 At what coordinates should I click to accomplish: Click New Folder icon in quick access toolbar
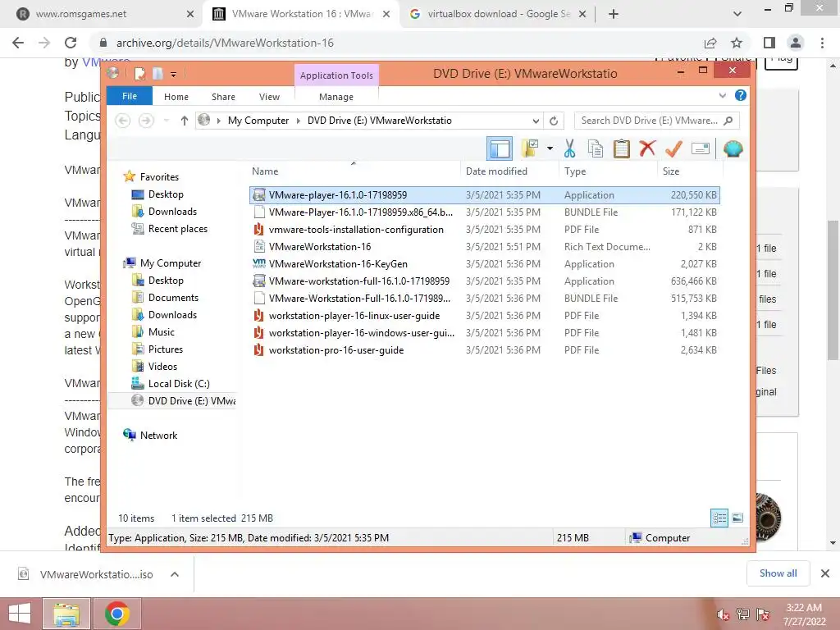(x=157, y=73)
